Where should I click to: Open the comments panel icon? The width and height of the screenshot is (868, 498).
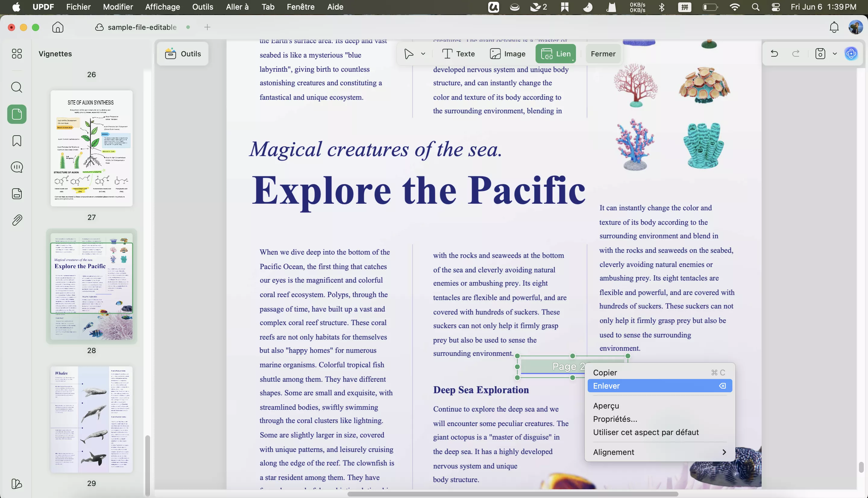17,167
